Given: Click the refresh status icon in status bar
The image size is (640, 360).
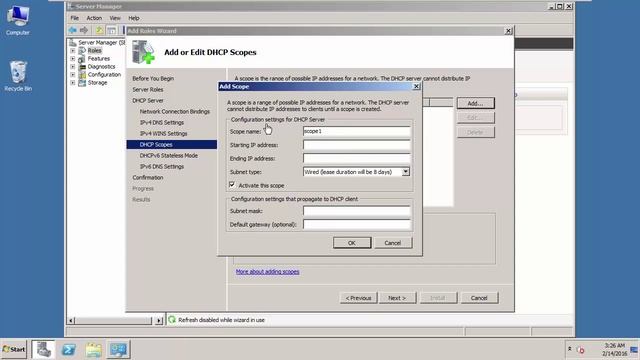Looking at the screenshot, I should 172,320.
